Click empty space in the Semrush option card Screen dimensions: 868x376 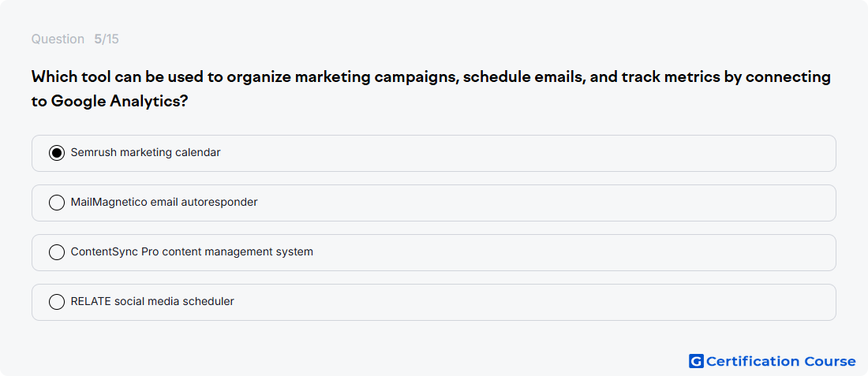(x=526, y=153)
